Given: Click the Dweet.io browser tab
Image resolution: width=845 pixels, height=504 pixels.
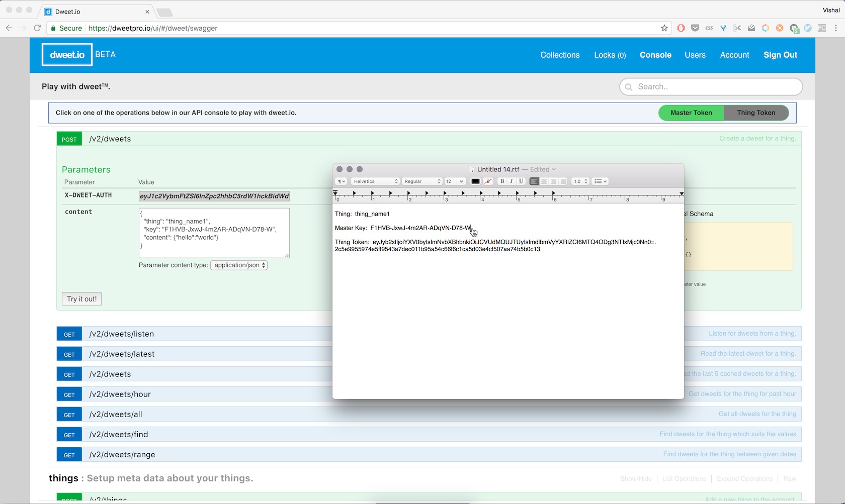Looking at the screenshot, I should [x=96, y=12].
